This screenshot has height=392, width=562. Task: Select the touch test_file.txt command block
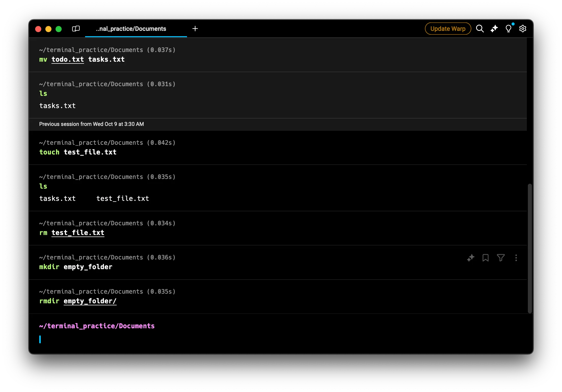pos(255,148)
